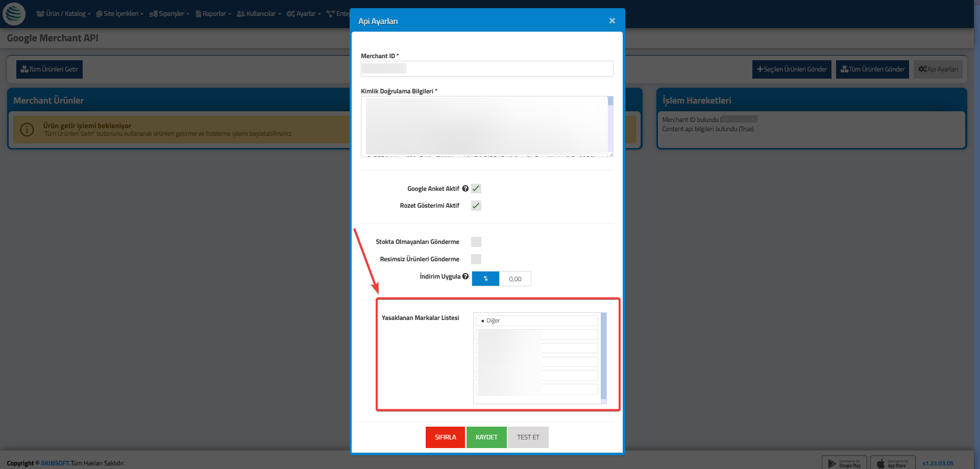
Task: Expand the Siparişler dropdown menu
Action: coord(169,14)
